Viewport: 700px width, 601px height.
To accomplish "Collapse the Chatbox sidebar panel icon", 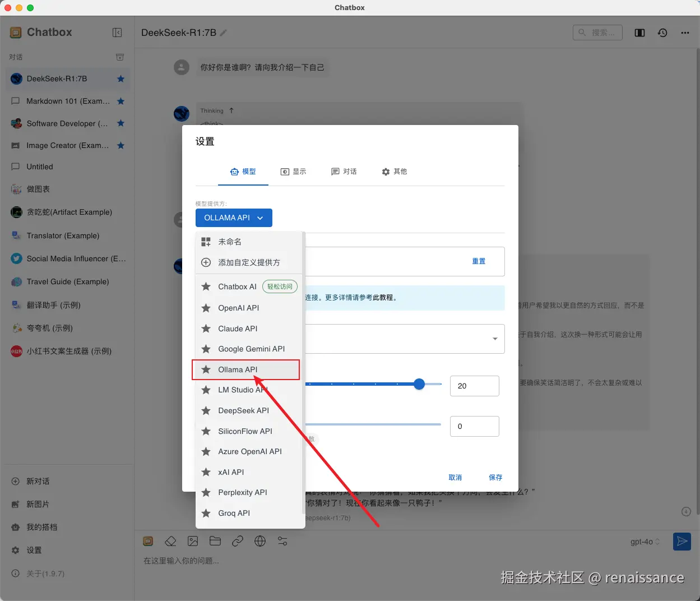I will coord(117,33).
